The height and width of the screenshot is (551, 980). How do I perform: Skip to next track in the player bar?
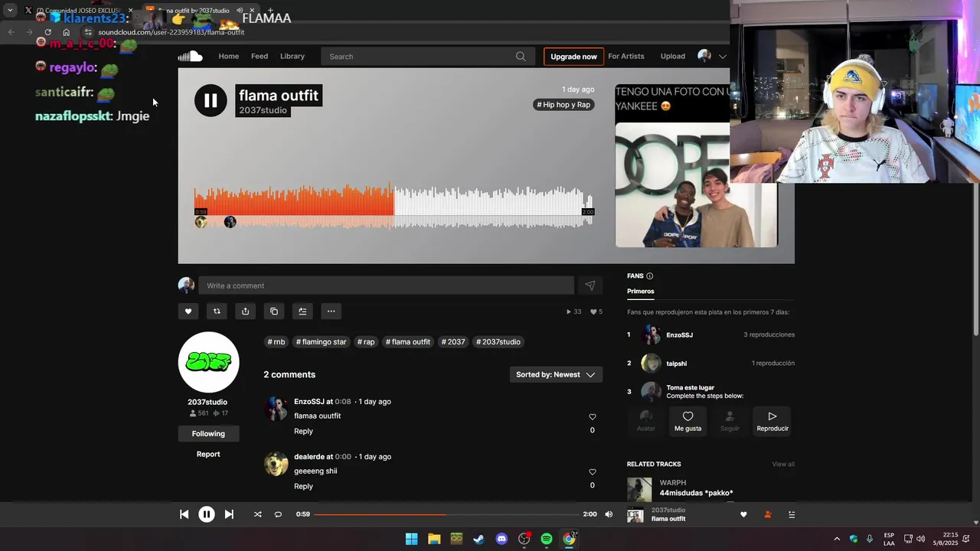point(229,514)
